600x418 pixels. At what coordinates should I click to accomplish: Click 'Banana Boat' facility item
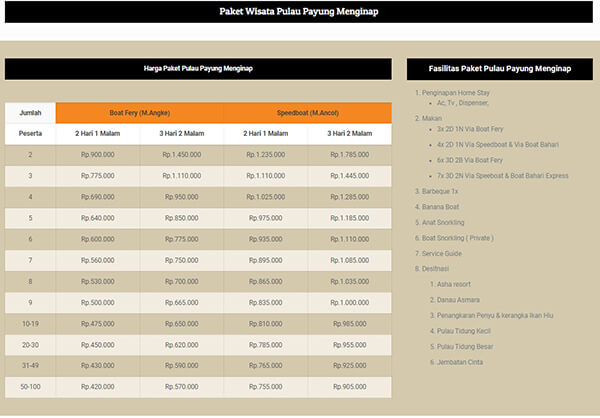tap(440, 207)
